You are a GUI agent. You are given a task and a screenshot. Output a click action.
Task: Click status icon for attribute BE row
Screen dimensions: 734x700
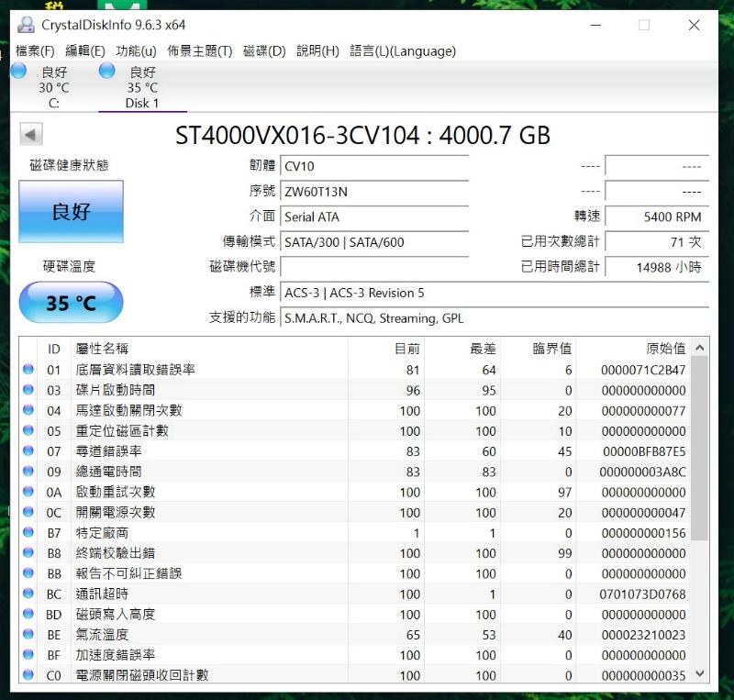click(x=28, y=635)
